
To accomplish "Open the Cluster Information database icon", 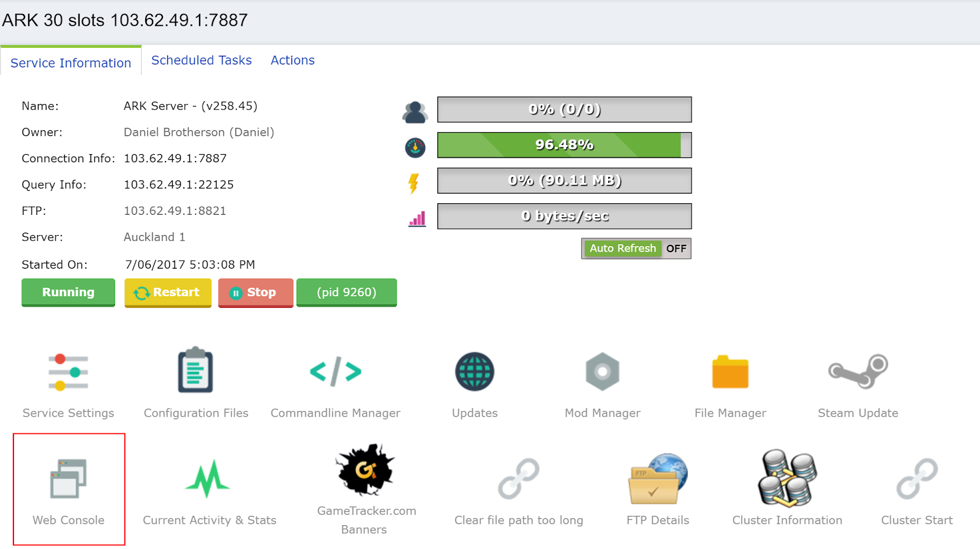I will coord(787,479).
